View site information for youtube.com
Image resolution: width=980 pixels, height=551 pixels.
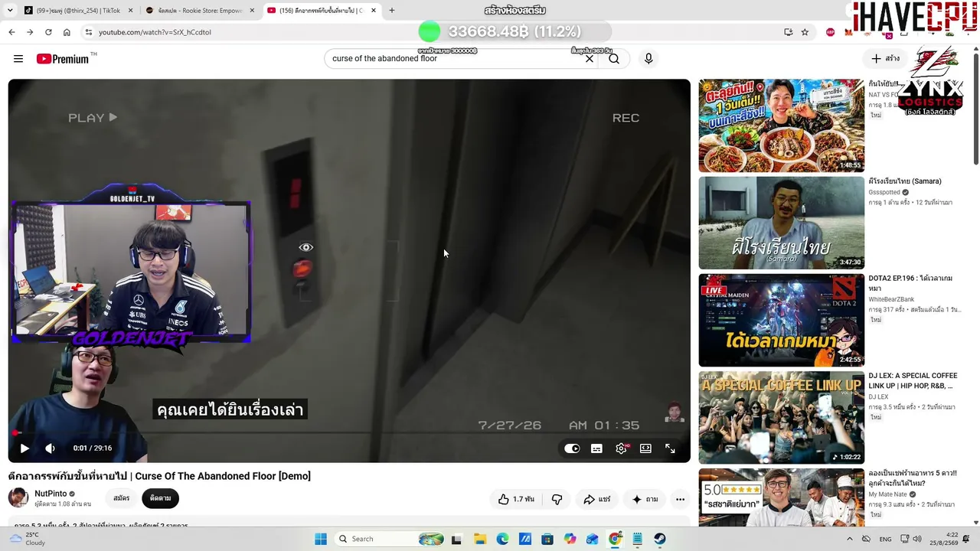tap(89, 32)
